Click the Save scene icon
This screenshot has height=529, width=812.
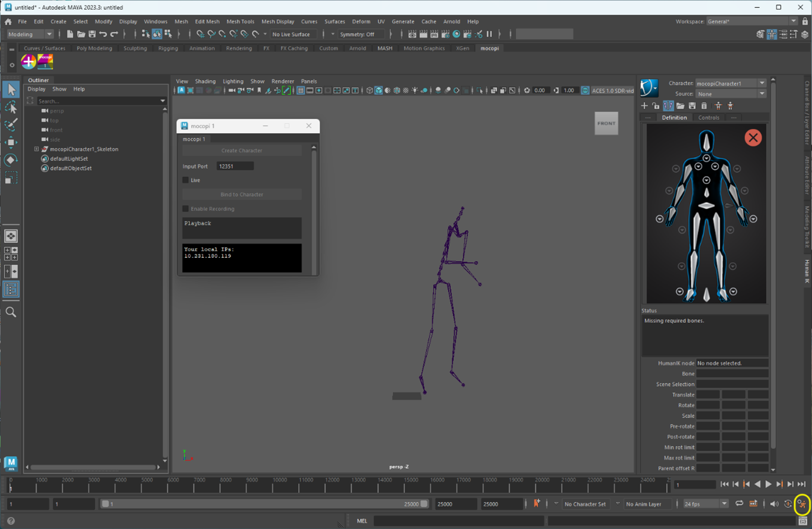click(92, 34)
